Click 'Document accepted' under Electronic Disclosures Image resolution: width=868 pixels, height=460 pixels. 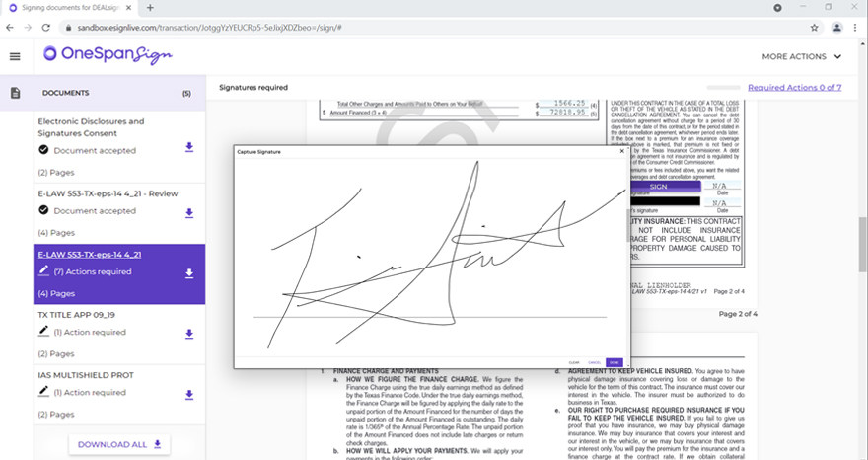pos(95,151)
